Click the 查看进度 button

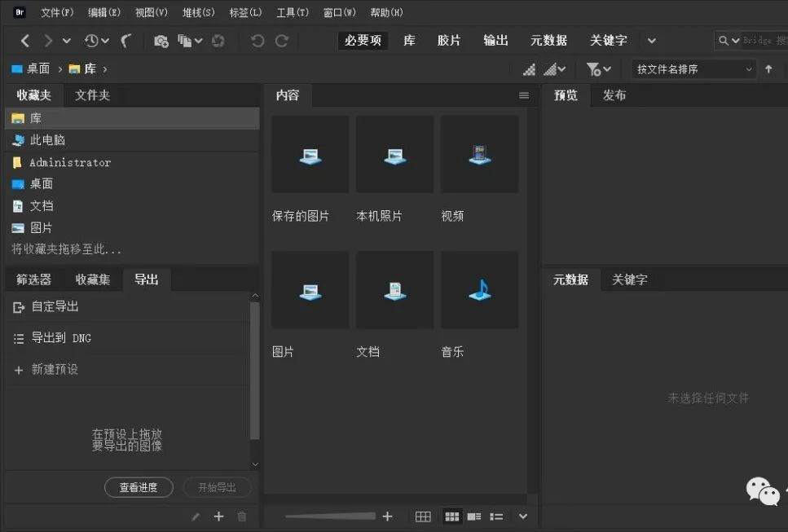pos(139,487)
